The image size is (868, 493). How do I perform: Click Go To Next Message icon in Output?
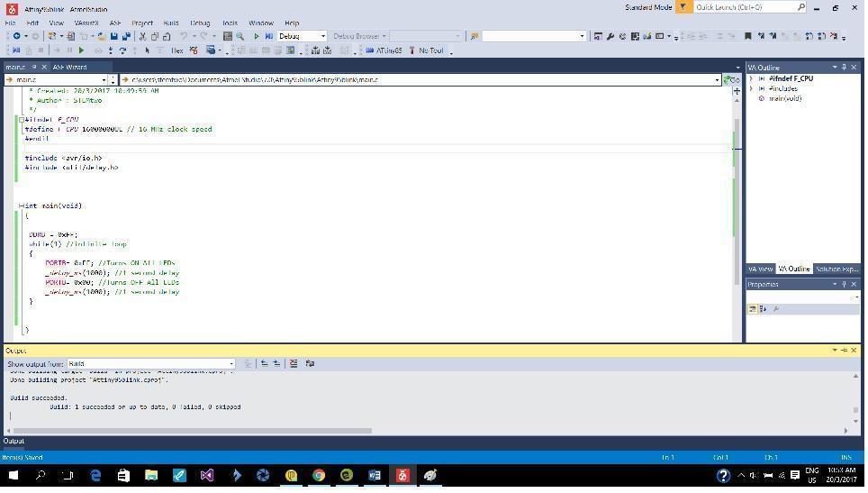pyautogui.click(x=276, y=363)
